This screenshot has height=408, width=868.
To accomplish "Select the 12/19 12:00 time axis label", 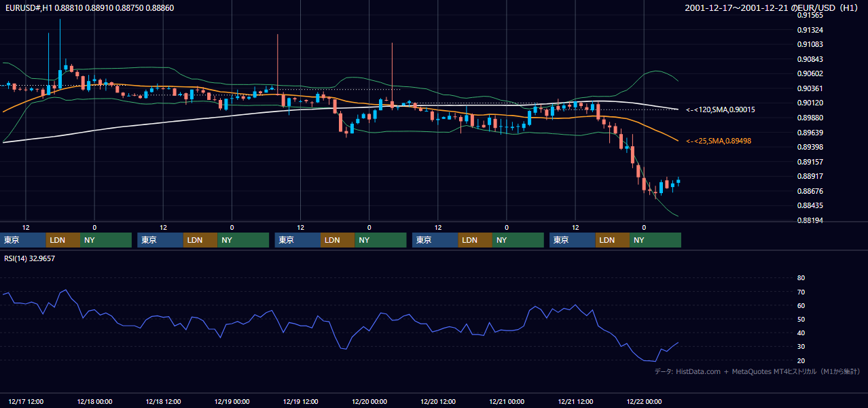I will coord(301,402).
